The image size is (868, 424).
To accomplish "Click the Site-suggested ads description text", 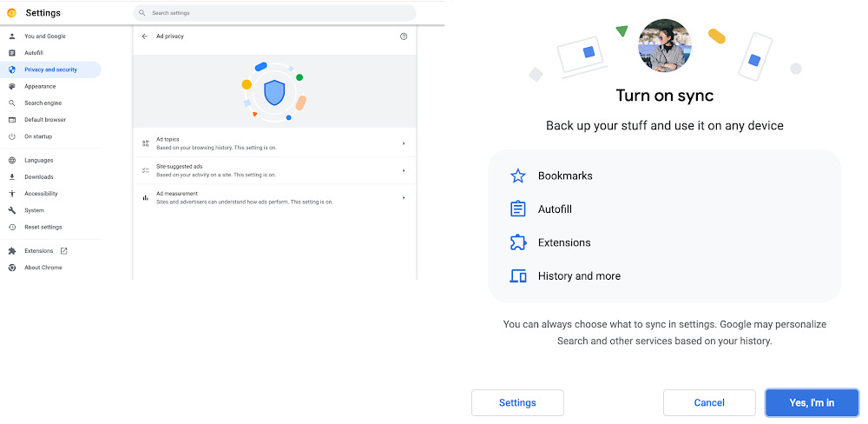I will 216,175.
